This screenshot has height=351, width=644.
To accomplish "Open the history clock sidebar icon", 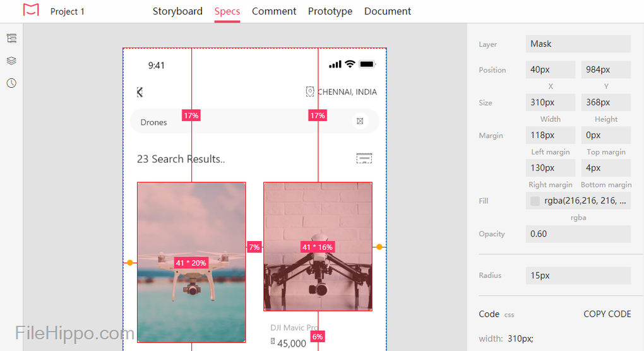I will point(11,83).
